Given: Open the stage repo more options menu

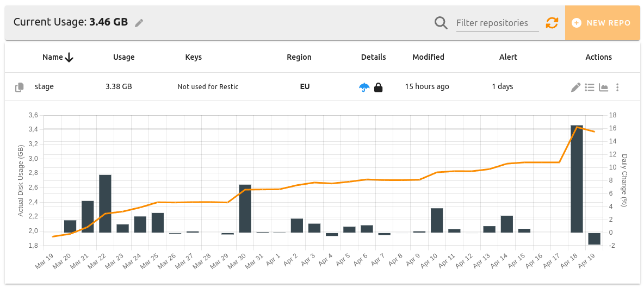Looking at the screenshot, I should (617, 87).
